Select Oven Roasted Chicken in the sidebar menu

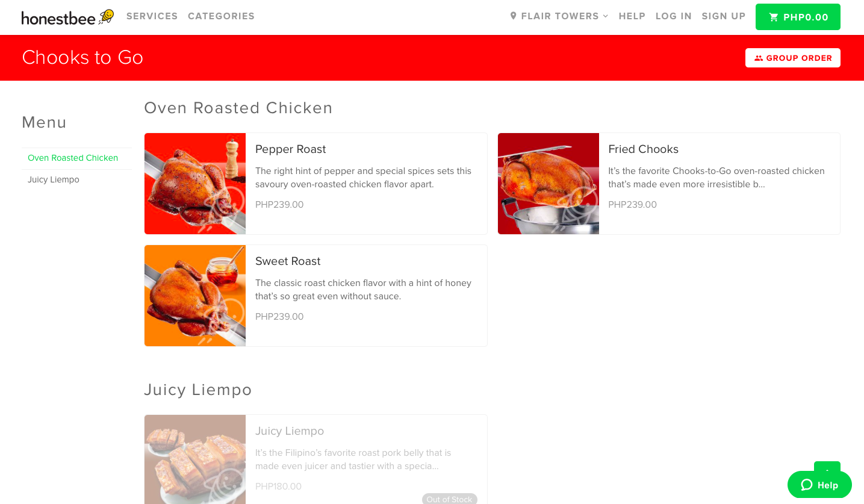73,158
